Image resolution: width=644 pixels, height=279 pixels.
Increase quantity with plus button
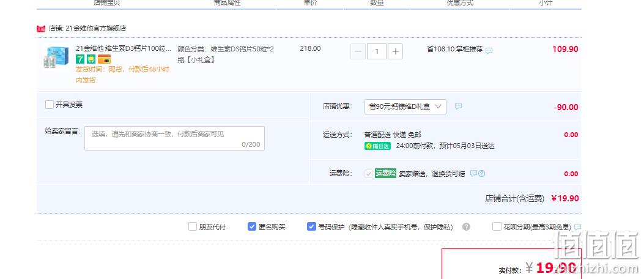pyautogui.click(x=395, y=51)
